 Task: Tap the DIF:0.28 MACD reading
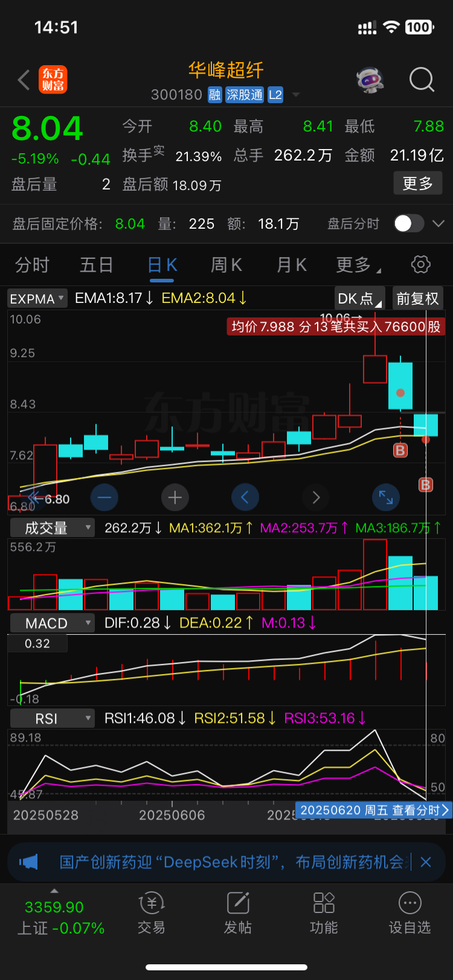pos(138,623)
